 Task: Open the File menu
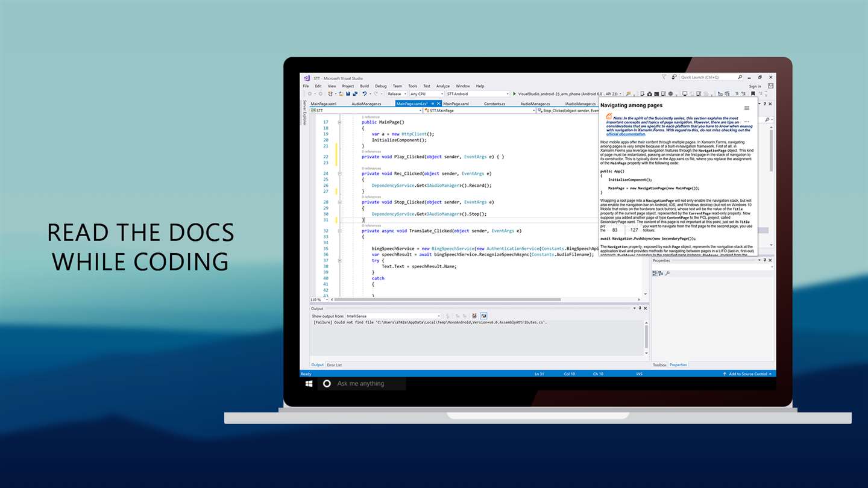pyautogui.click(x=306, y=86)
